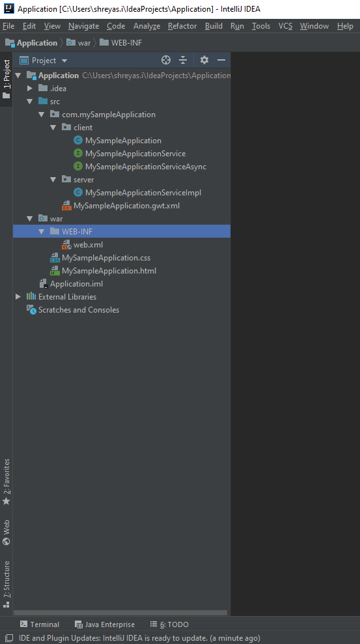
Task: Click the tool window toggle icon in status bar
Action: (x=8, y=638)
